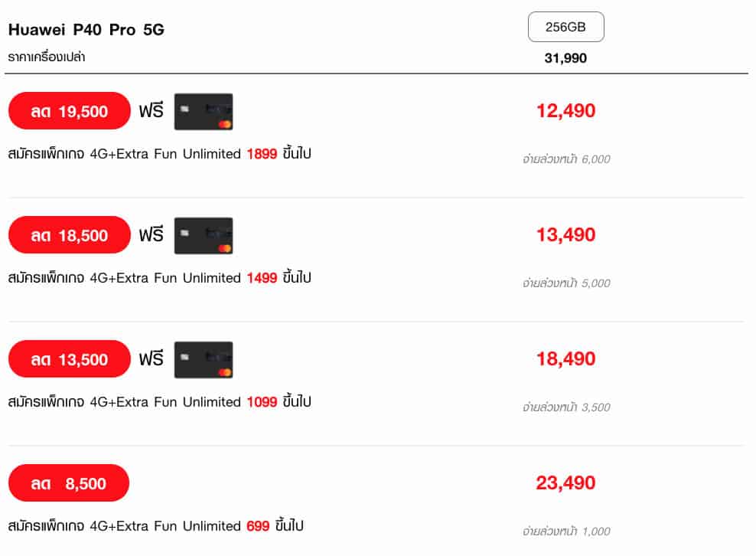The width and height of the screenshot is (756, 556).
Task: Click the 31,990 device-only price
Action: [565, 58]
